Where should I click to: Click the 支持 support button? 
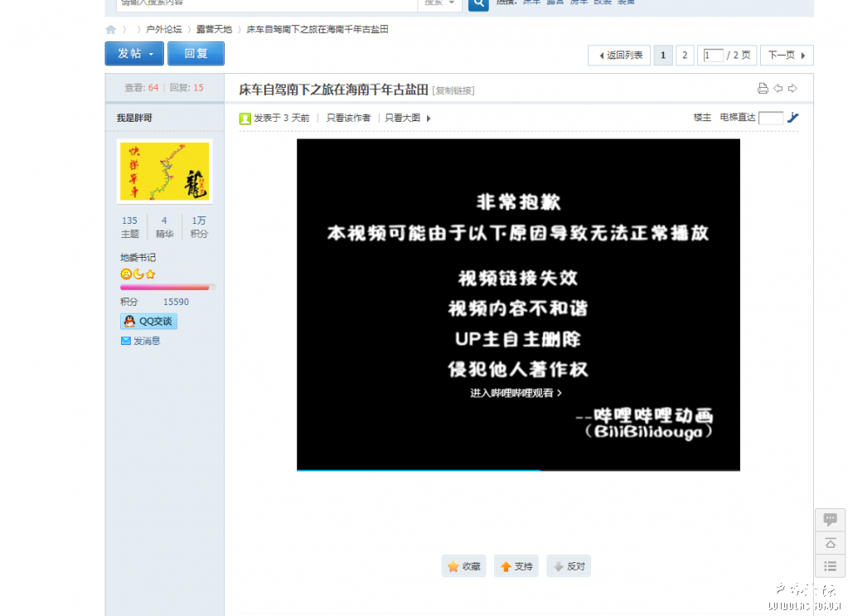[x=516, y=566]
